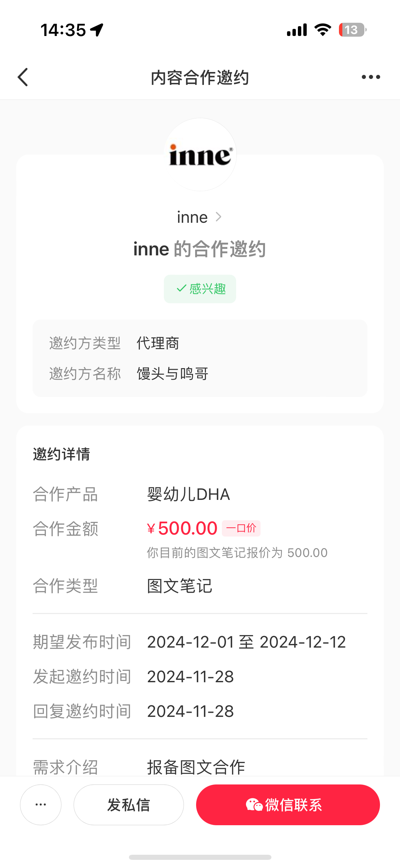This screenshot has height=868, width=400.
Task: Tap the back arrow icon
Action: coord(23,77)
